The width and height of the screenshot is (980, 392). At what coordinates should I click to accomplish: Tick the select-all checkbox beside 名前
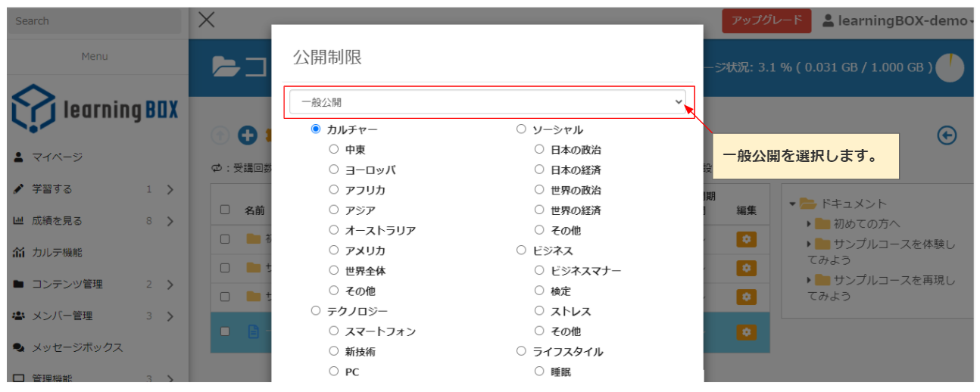pos(225,210)
